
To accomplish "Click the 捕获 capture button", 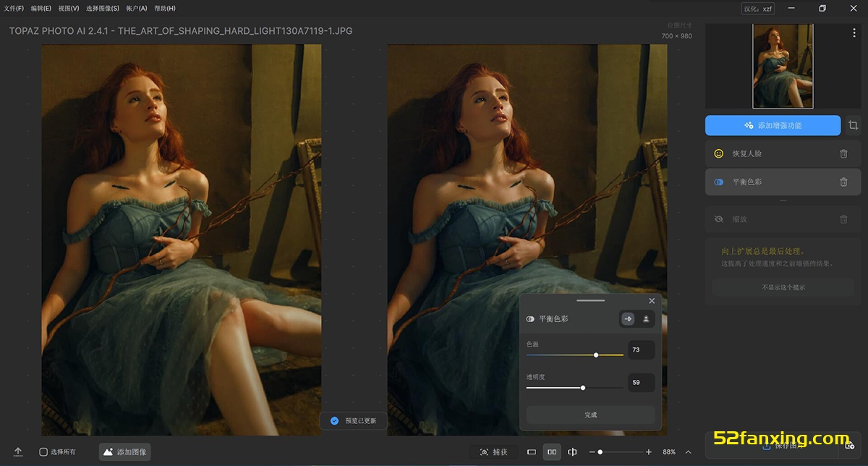I will (x=493, y=452).
